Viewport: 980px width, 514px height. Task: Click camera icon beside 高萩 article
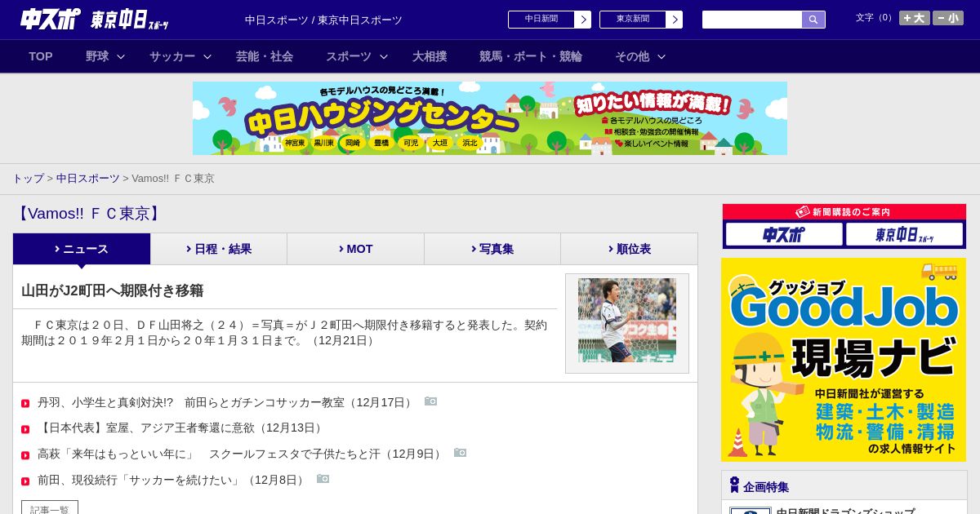(x=460, y=453)
